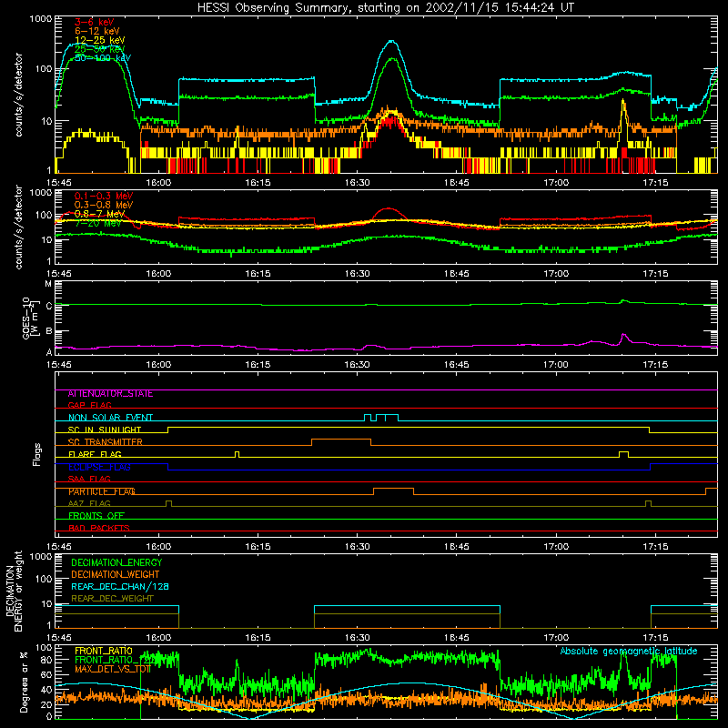Click the SC_TRANSMITTER flag label
Viewport: 728px width, 728px height.
coord(105,442)
